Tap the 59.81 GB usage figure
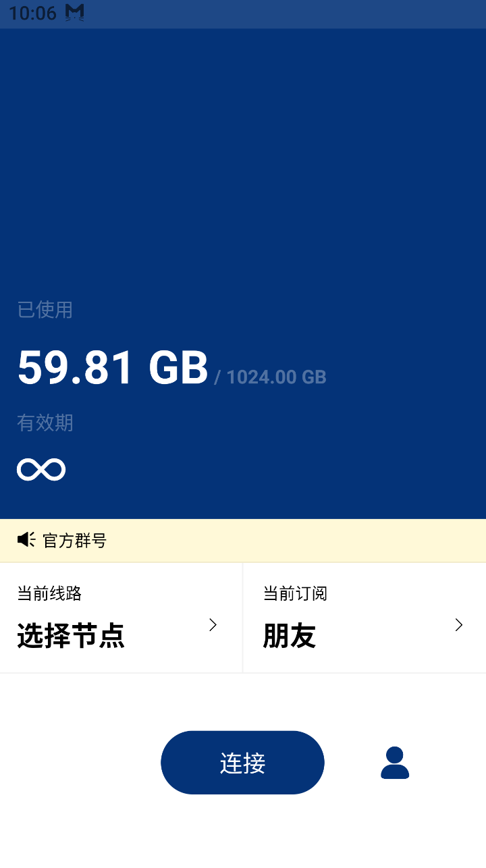This screenshot has width=486, height=868. tap(113, 368)
